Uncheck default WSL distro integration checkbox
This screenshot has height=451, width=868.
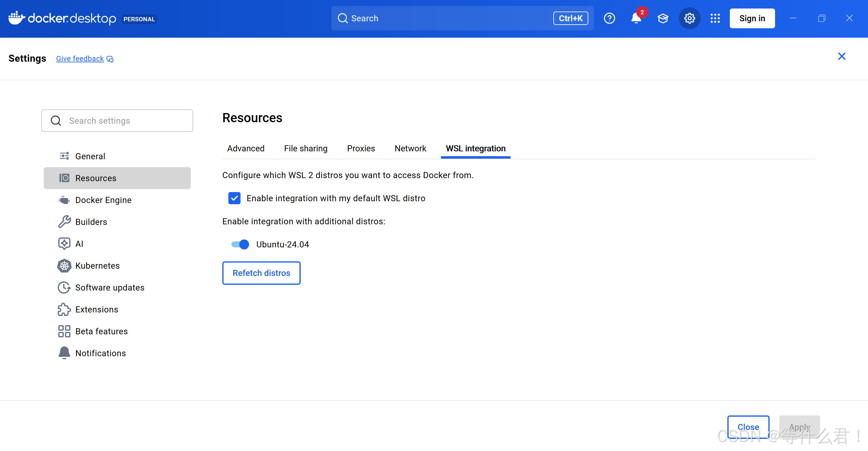coord(234,198)
